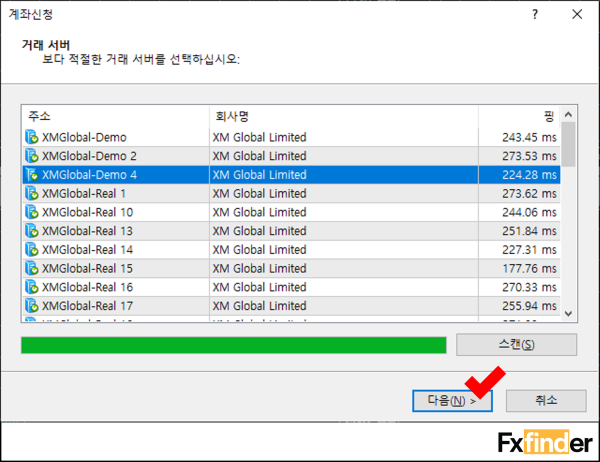This screenshot has height=462, width=600.
Task: Click the 270.33 ms ping value
Action: [529, 287]
